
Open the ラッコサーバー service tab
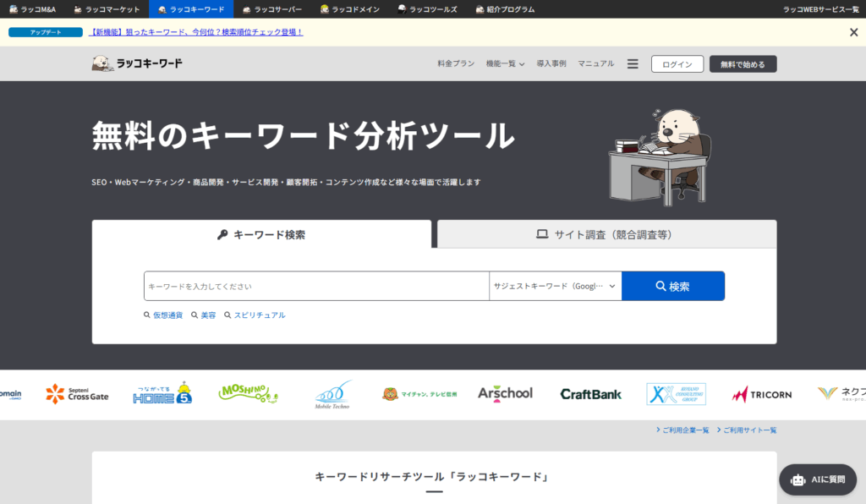[x=272, y=9]
